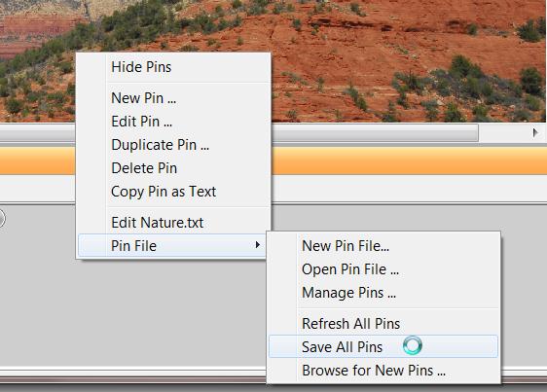Select Hide Pins menu entry

click(173, 67)
